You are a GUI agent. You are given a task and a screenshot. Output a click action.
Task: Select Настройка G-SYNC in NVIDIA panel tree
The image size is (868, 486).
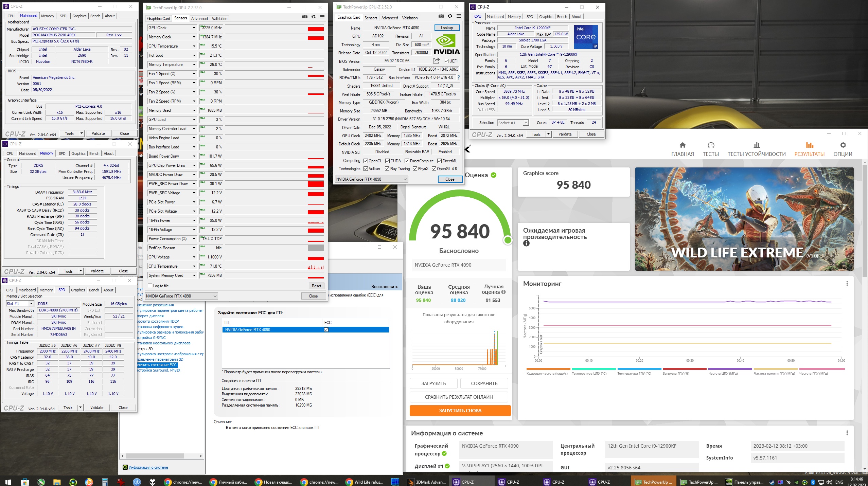point(152,338)
